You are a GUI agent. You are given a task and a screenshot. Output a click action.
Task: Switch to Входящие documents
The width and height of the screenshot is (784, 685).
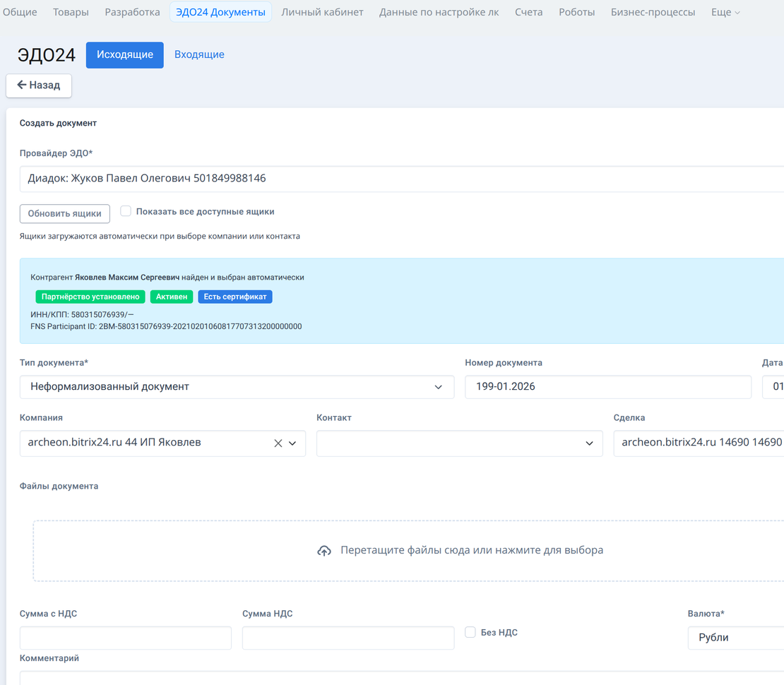pyautogui.click(x=199, y=54)
